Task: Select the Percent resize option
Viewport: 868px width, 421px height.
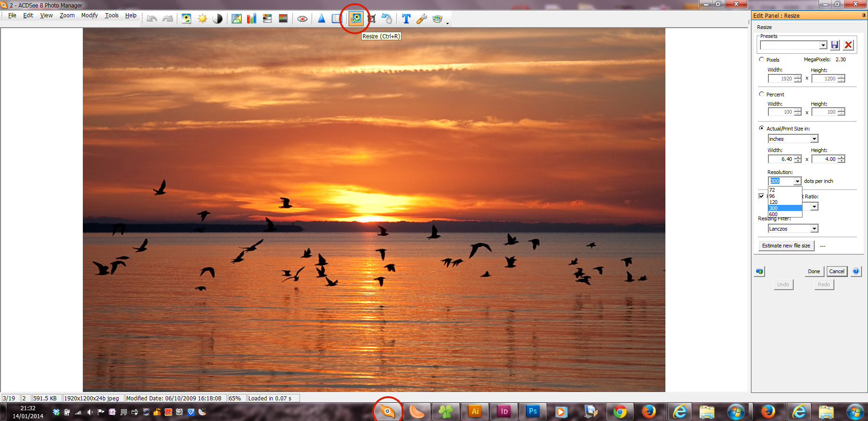Action: (x=761, y=94)
